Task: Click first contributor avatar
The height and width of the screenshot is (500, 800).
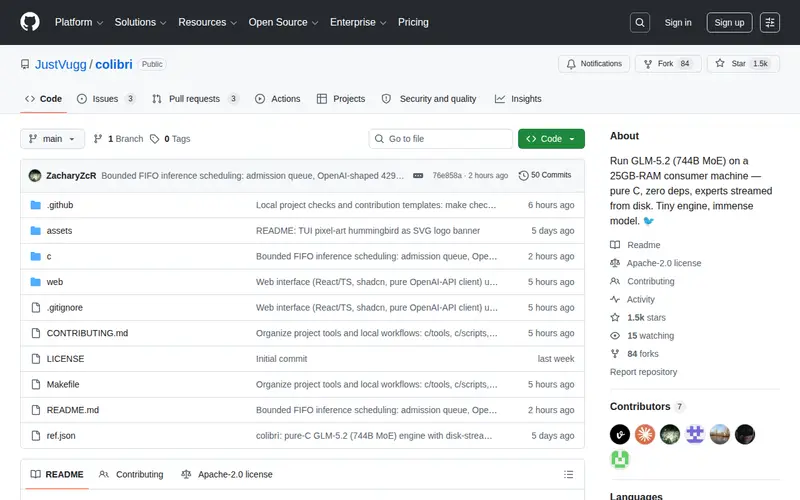Action: coord(620,435)
